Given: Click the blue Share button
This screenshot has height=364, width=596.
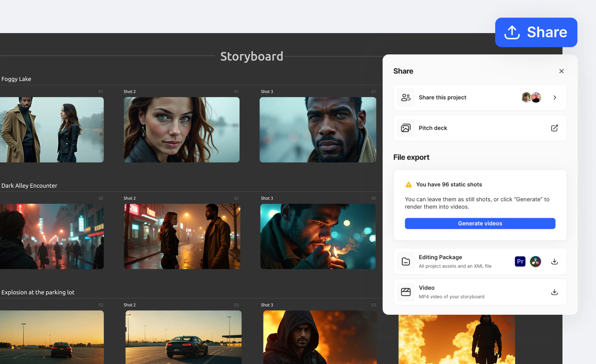Looking at the screenshot, I should (x=536, y=32).
